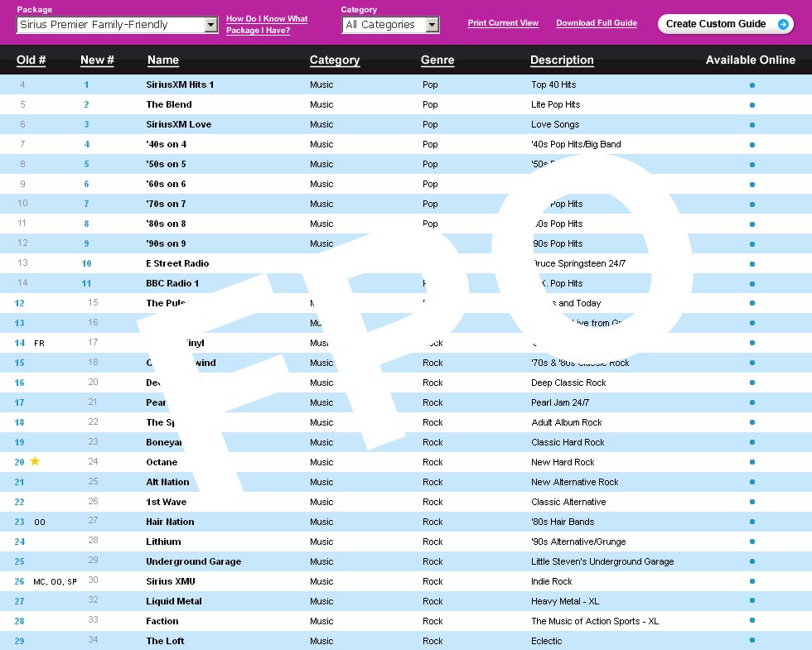Click the online dot for Lithium

752,542
